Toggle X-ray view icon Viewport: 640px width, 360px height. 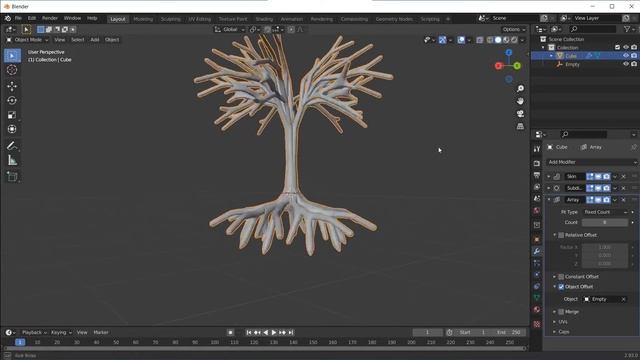(480, 40)
